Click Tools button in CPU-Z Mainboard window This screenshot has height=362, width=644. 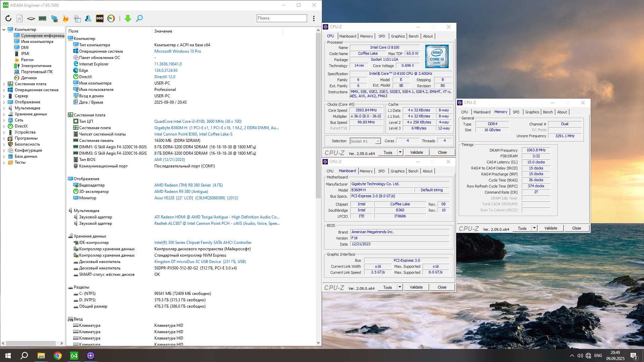(x=388, y=287)
